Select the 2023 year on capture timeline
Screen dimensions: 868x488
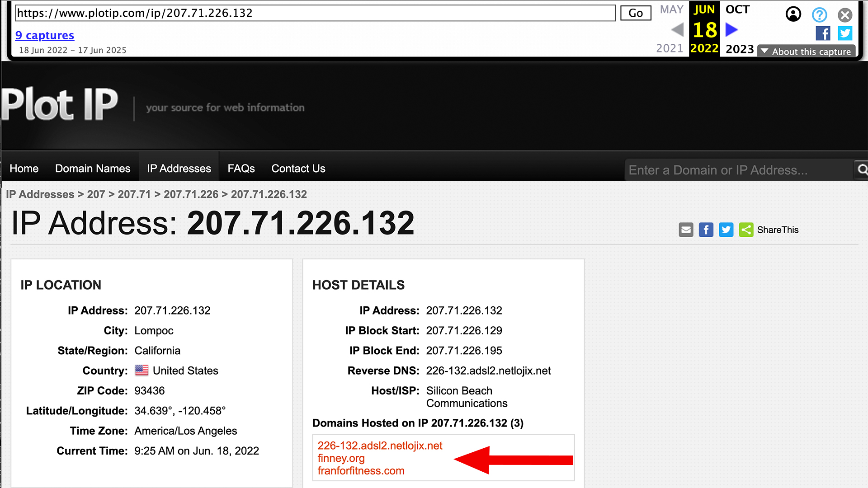tap(740, 49)
